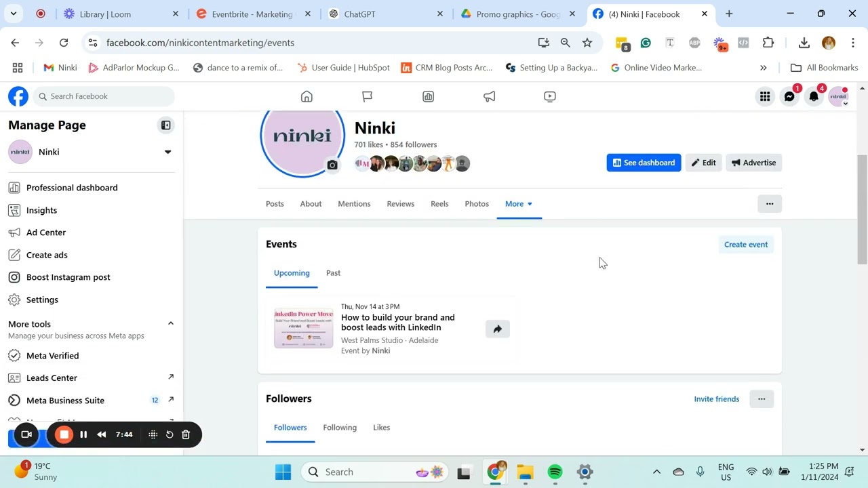The image size is (868, 488).
Task: Open the Insights chart icon in top bar
Action: (x=429, y=96)
